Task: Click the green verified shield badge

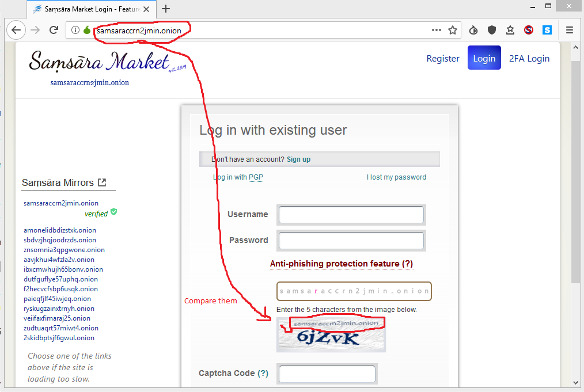Action: [114, 212]
